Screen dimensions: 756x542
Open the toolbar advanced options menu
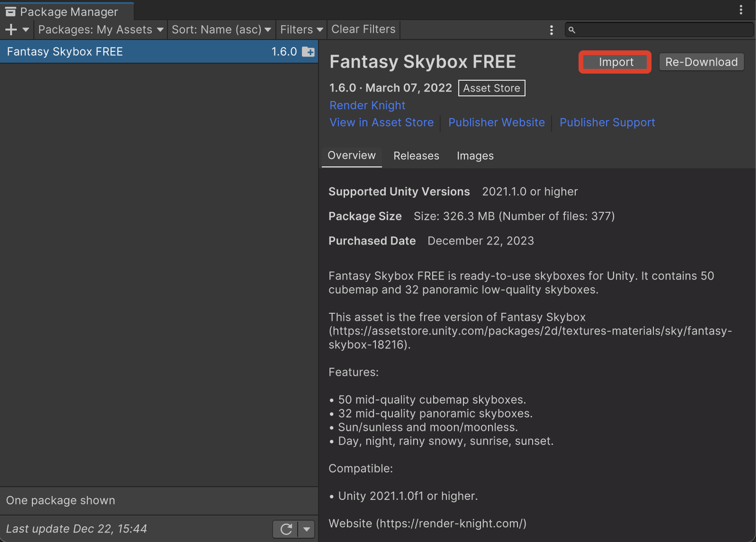point(552,30)
